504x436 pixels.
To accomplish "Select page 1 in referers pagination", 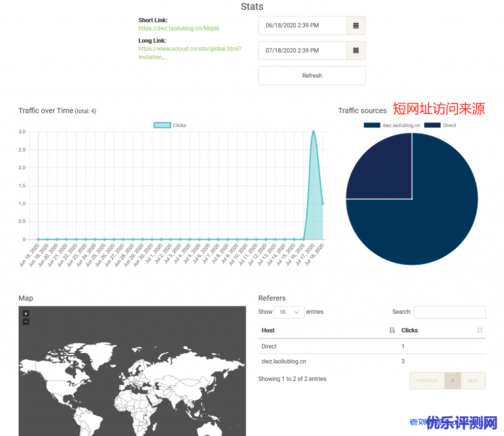I will click(x=453, y=381).
